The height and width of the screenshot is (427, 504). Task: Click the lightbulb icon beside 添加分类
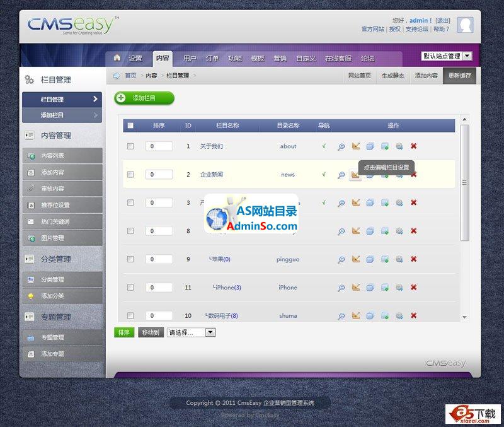pos(30,296)
